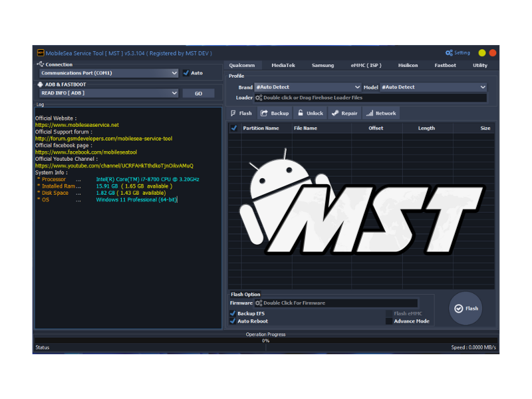This screenshot has width=532, height=399.
Task: Switch to the Samsung tab
Action: tap(323, 65)
